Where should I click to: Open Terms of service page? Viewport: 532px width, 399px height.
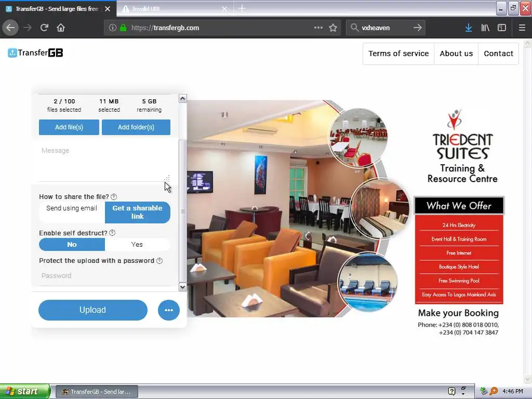click(398, 54)
